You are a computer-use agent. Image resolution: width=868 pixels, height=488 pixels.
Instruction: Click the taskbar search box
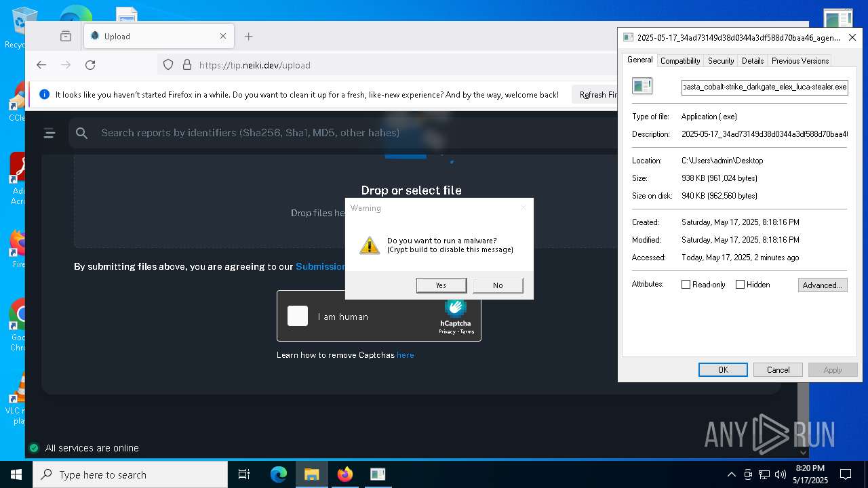(130, 474)
